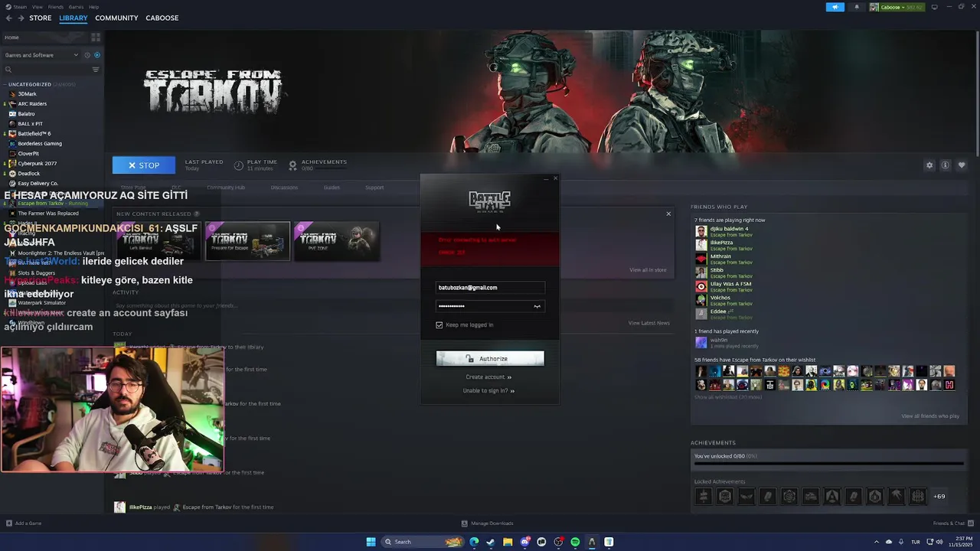Click the +69 locked achievements tile
980x551 pixels.
point(939,496)
